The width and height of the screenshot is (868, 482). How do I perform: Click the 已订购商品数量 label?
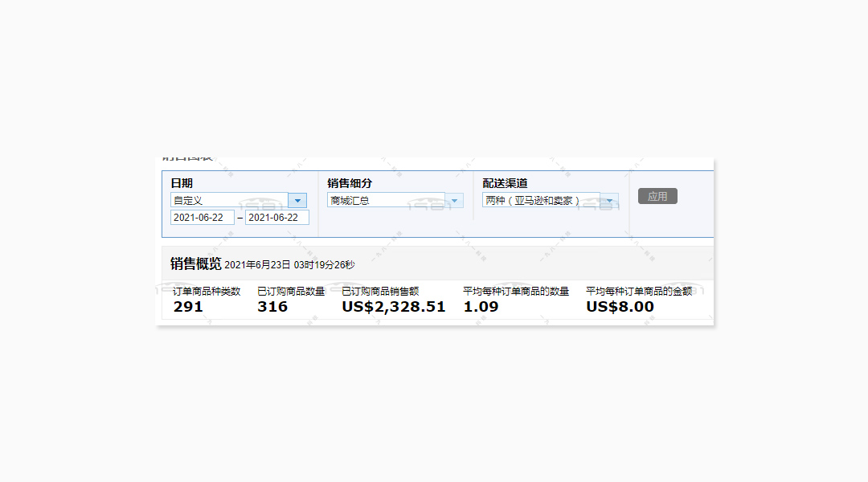[x=291, y=291]
